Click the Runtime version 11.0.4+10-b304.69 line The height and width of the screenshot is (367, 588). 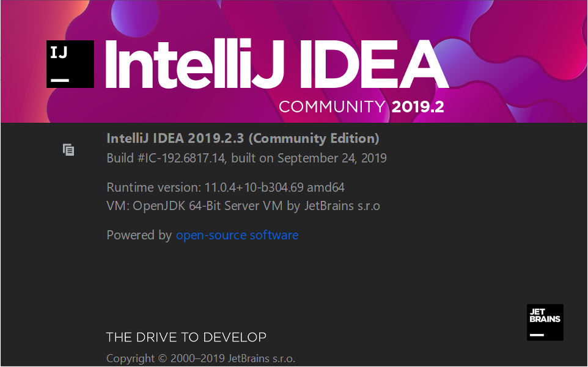226,187
